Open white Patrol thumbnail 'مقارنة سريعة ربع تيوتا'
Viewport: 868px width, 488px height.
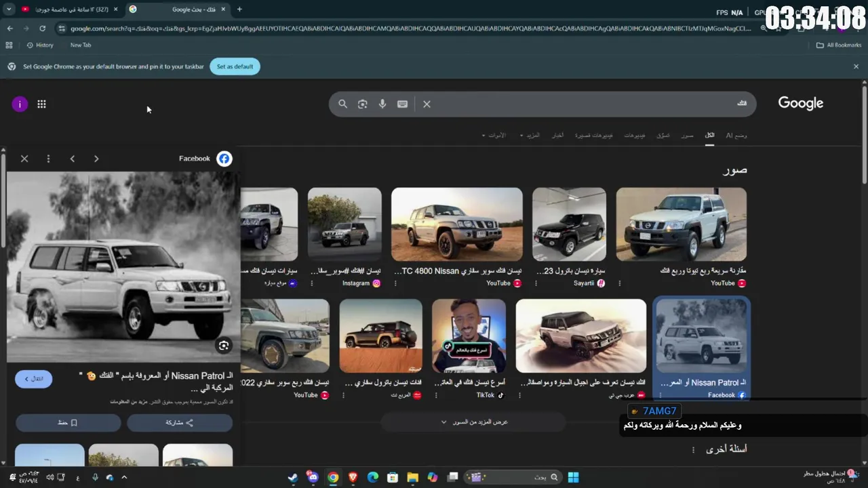[681, 224]
